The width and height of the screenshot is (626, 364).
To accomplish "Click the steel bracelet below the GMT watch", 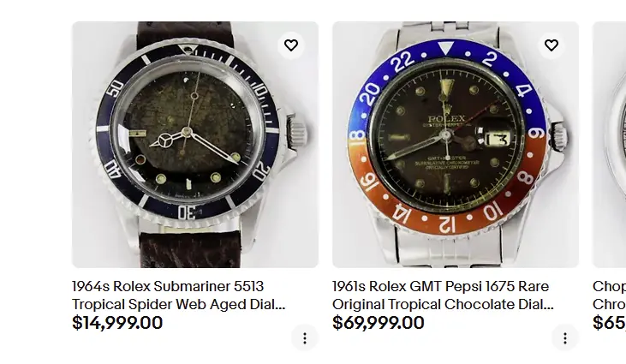I will coord(456,251).
